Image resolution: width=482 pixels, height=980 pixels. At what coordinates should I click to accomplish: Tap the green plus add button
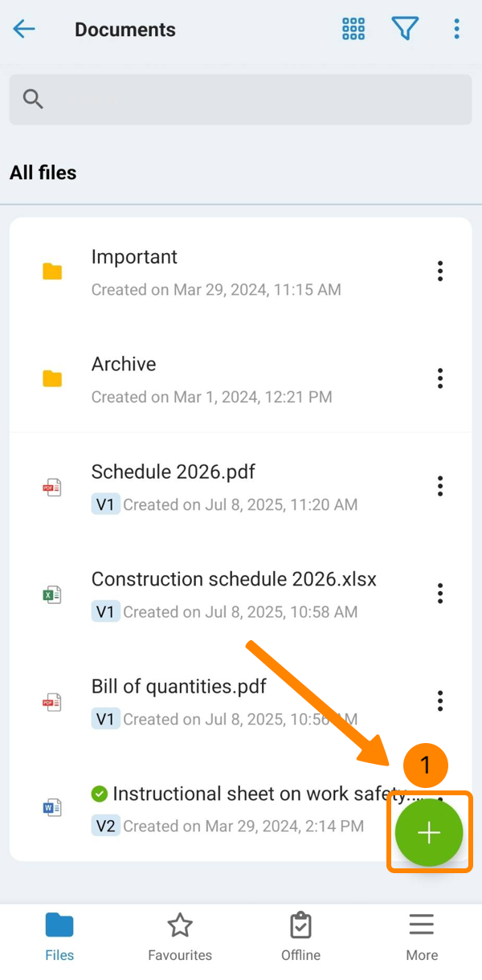tap(429, 833)
